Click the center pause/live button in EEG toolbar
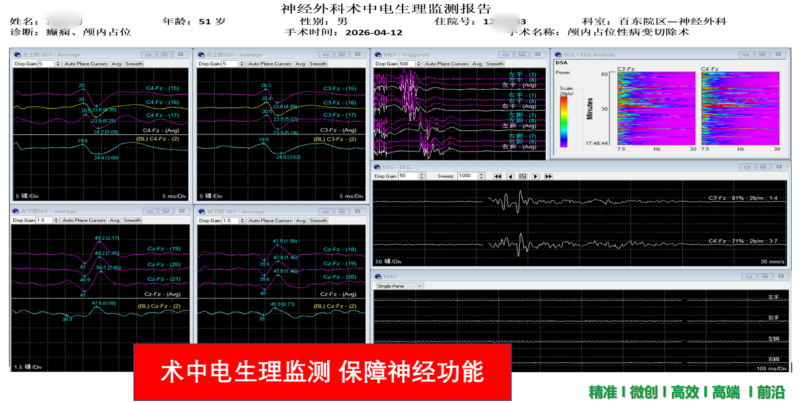 point(522,176)
